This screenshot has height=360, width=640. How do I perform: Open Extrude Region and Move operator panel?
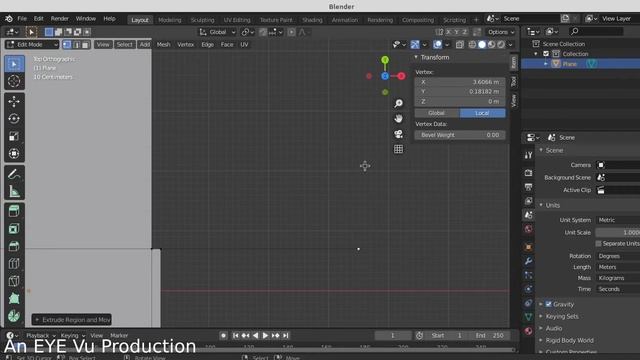click(71, 320)
